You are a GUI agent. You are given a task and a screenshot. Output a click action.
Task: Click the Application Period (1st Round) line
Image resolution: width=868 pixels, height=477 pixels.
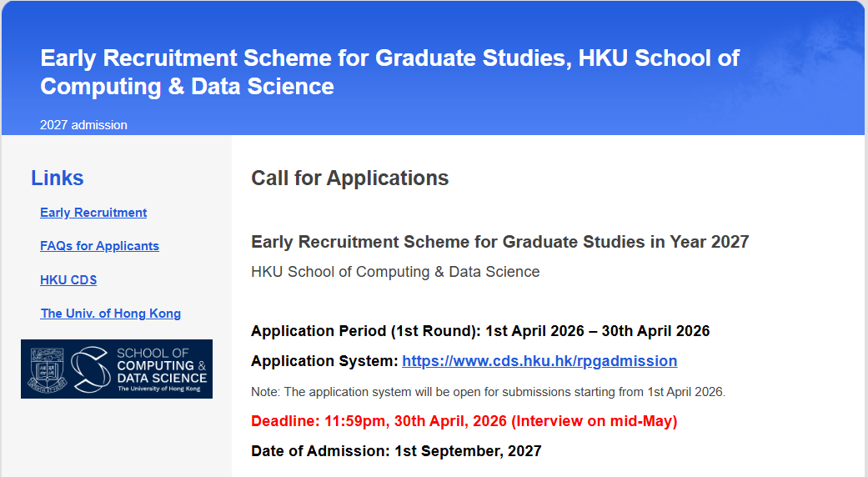[480, 331]
